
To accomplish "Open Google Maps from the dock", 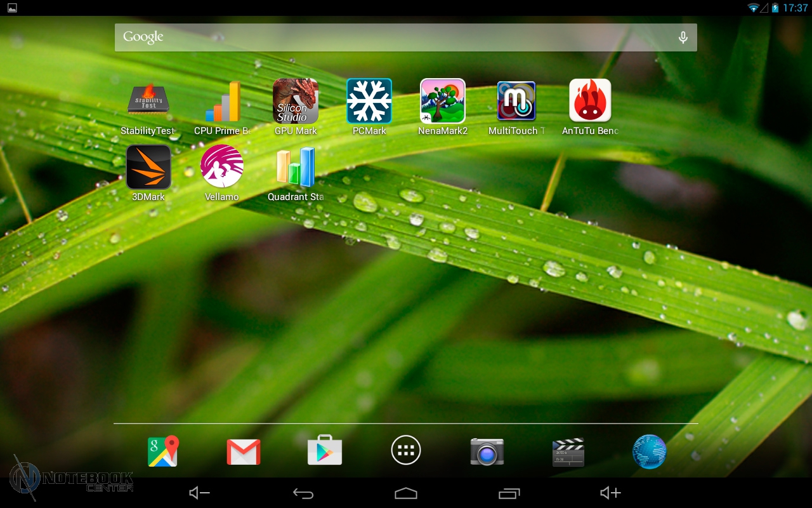I will (163, 451).
